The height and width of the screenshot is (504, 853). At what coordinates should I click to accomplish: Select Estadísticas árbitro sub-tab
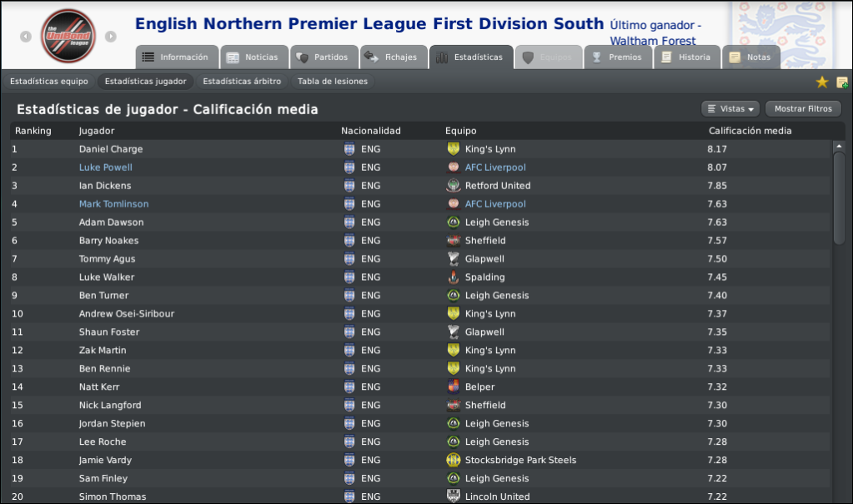[242, 82]
